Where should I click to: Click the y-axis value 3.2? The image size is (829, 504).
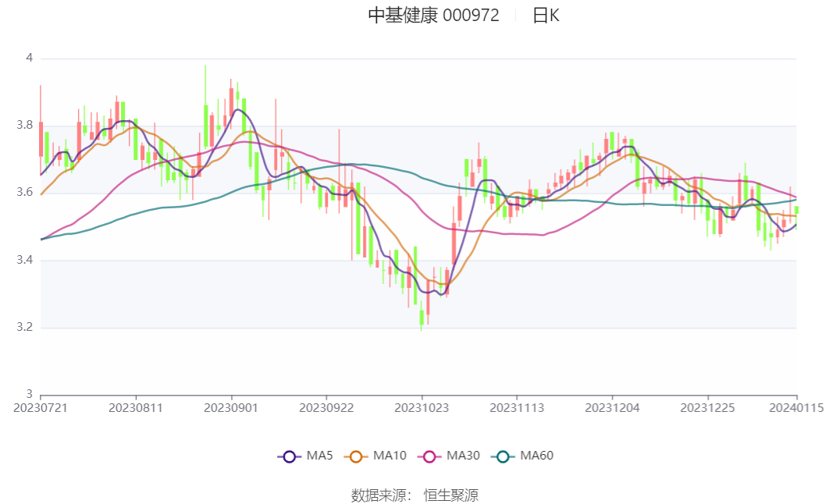click(x=25, y=327)
